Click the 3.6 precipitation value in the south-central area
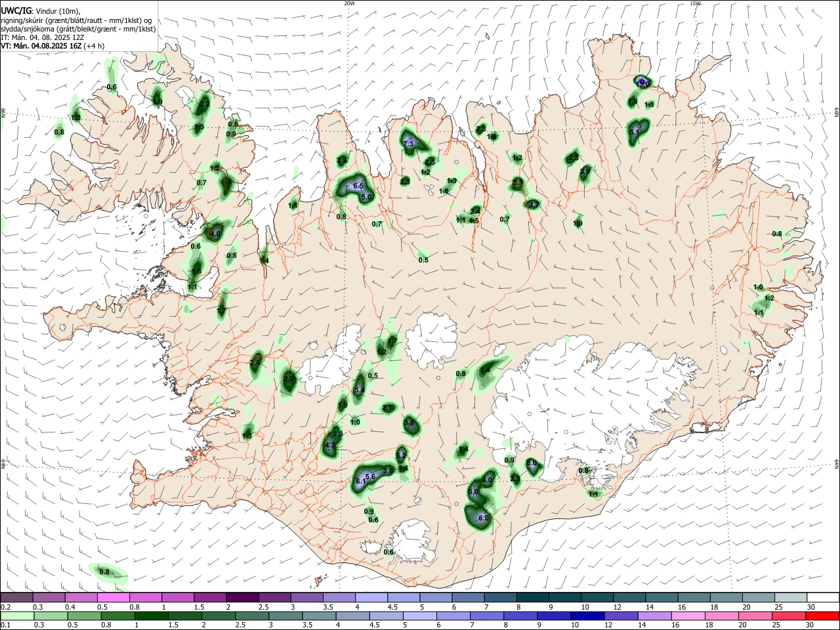 click(x=409, y=423)
